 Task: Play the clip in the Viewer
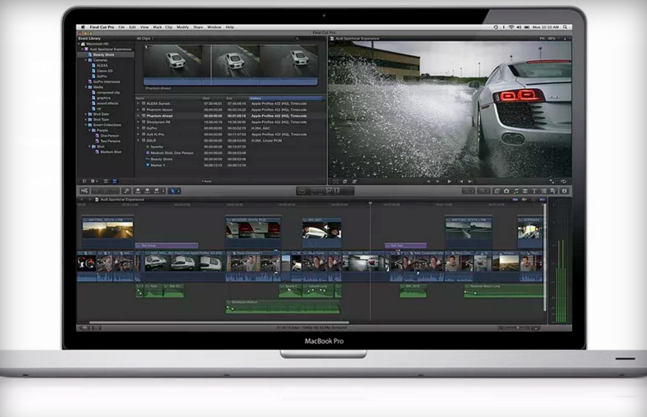(449, 181)
